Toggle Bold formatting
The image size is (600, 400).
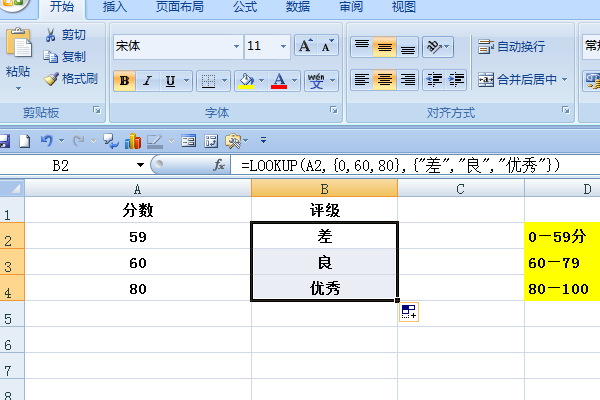click(x=125, y=81)
